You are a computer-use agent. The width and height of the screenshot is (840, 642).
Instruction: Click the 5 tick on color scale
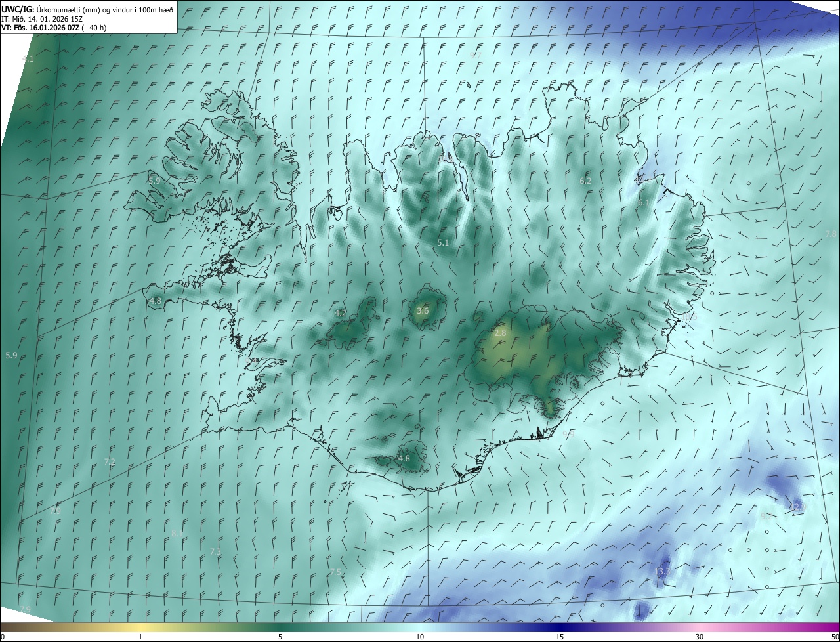280,637
